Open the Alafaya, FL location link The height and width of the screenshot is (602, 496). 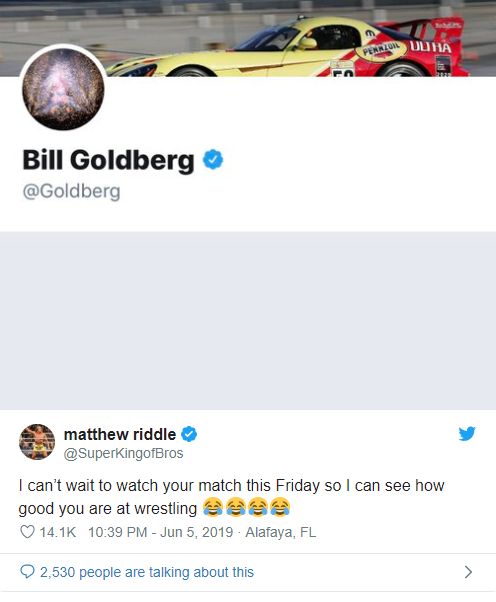click(281, 532)
